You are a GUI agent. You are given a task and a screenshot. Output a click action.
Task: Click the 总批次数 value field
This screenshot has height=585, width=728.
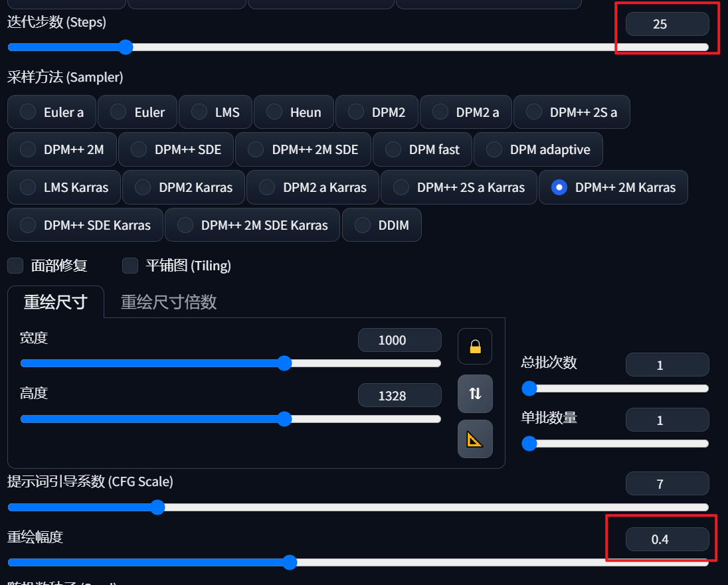pyautogui.click(x=667, y=365)
